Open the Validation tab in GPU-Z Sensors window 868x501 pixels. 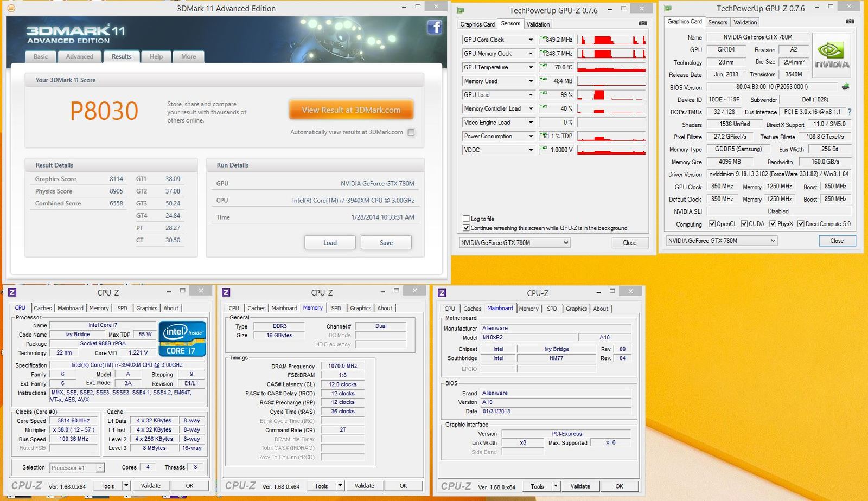point(538,24)
